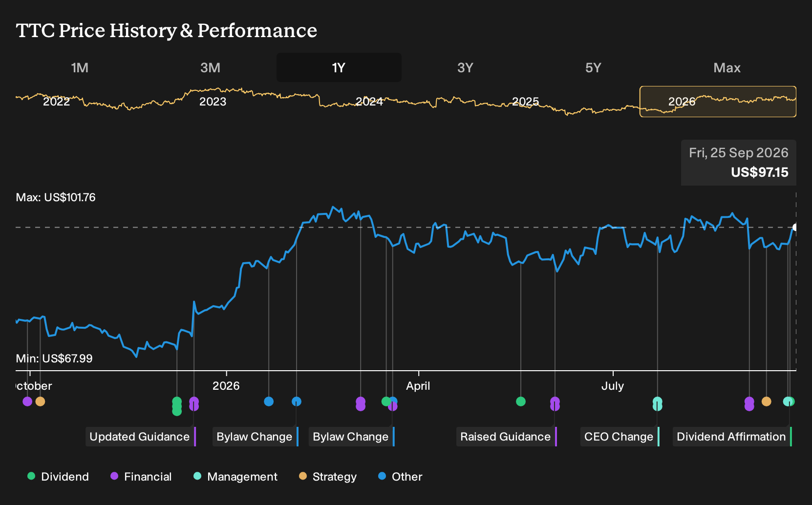Screen dimensions: 812x505
Task: Open the Raised Guidance event label
Action: coord(506,437)
